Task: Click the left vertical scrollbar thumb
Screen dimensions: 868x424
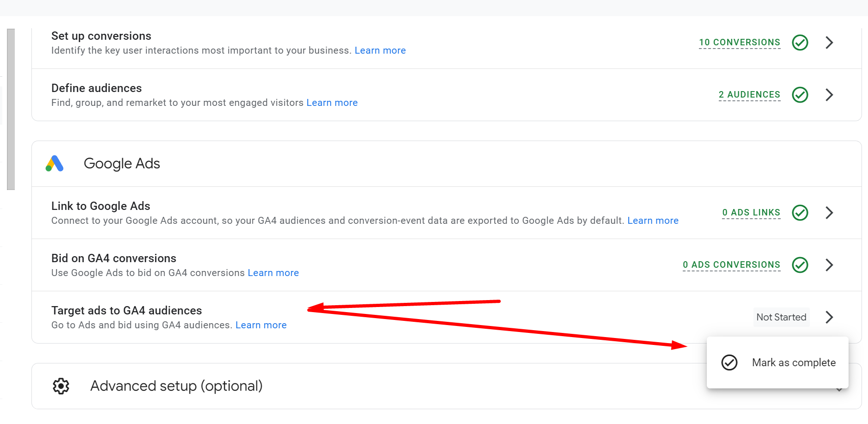Action: (11, 109)
